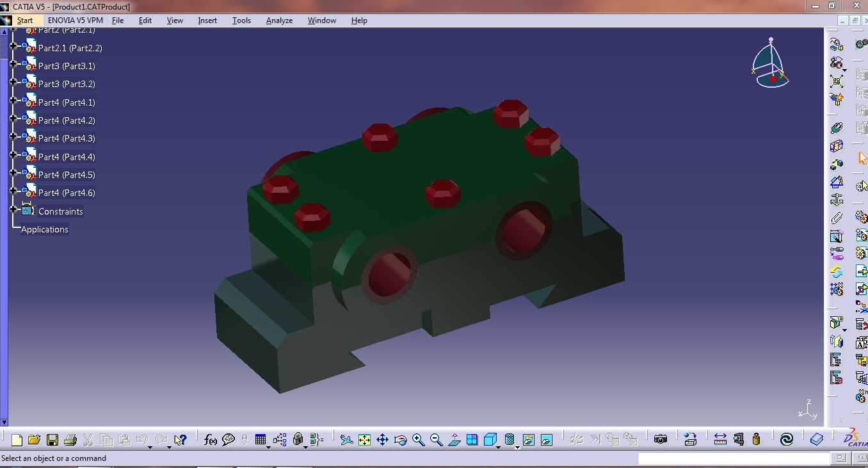Screen dimensions: 868x468
Task: Open the quick view cube dropdown arrow
Action: [x=497, y=446]
